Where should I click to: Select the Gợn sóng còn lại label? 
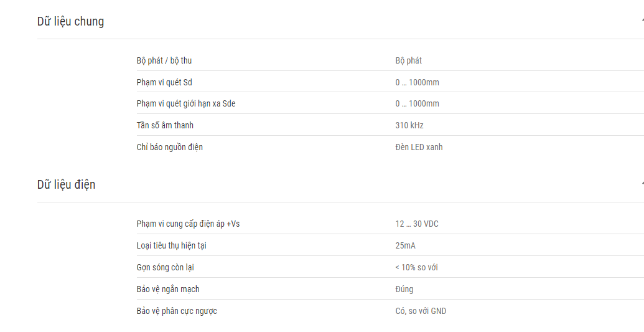coord(165,267)
